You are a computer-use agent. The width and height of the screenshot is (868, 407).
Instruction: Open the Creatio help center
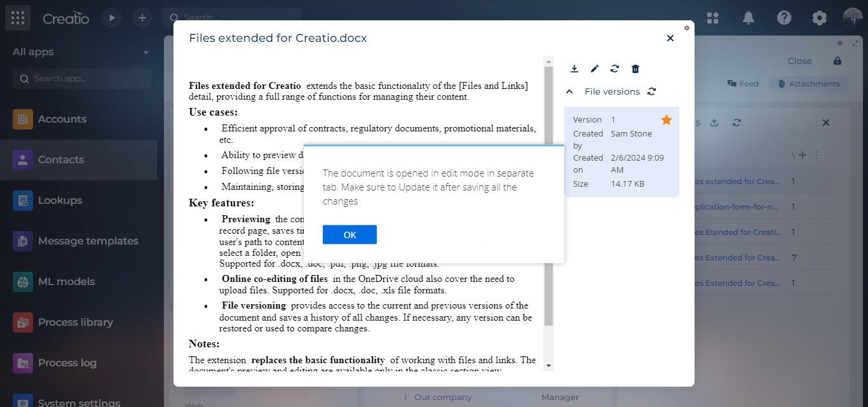click(783, 18)
